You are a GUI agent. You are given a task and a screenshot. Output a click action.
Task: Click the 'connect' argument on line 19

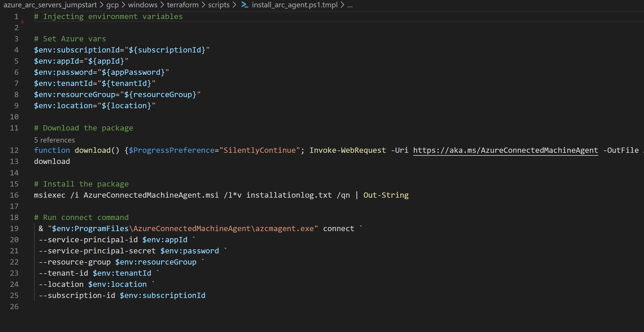(339, 228)
